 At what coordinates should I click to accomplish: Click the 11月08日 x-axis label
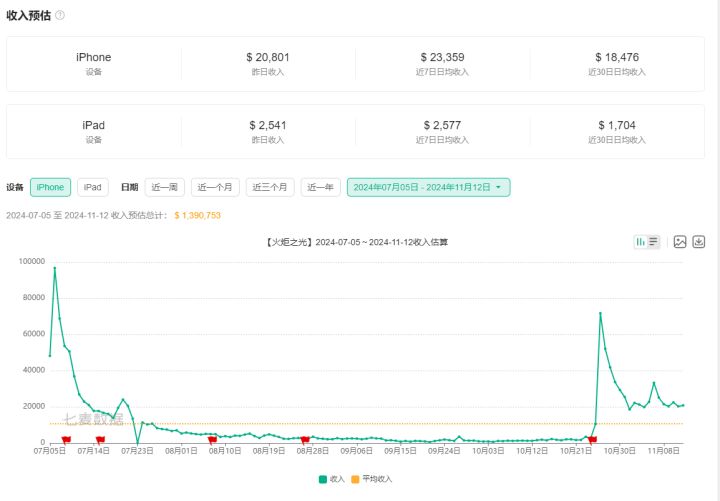[x=666, y=451]
